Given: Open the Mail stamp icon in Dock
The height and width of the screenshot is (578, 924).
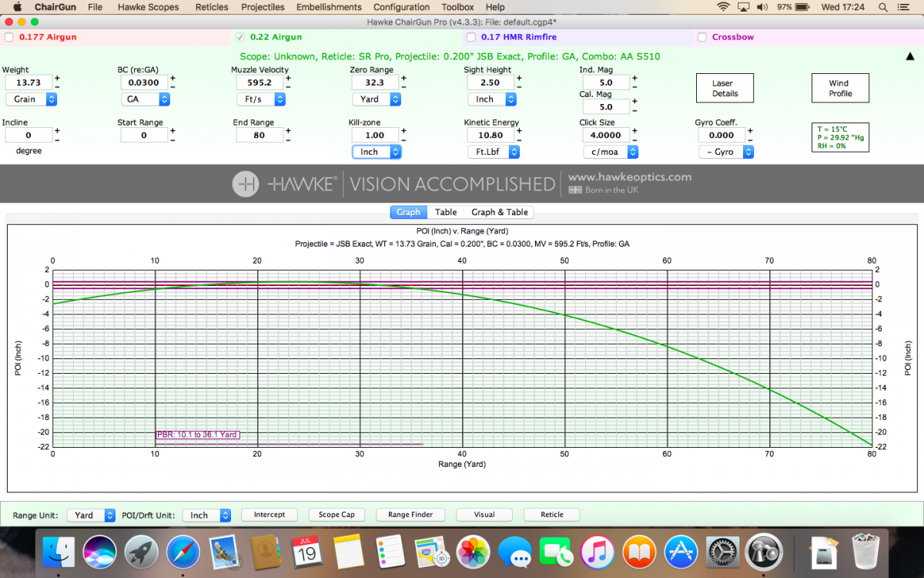Looking at the screenshot, I should [x=224, y=552].
